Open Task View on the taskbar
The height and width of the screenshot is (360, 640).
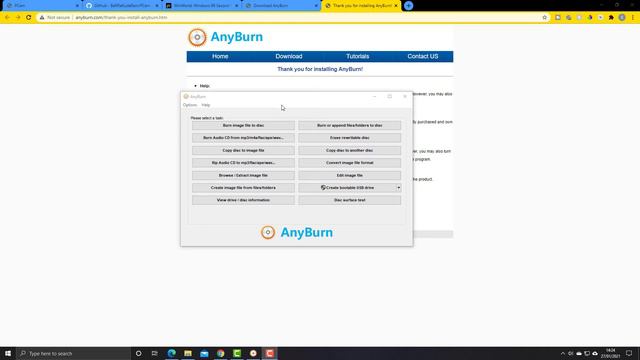[154, 353]
